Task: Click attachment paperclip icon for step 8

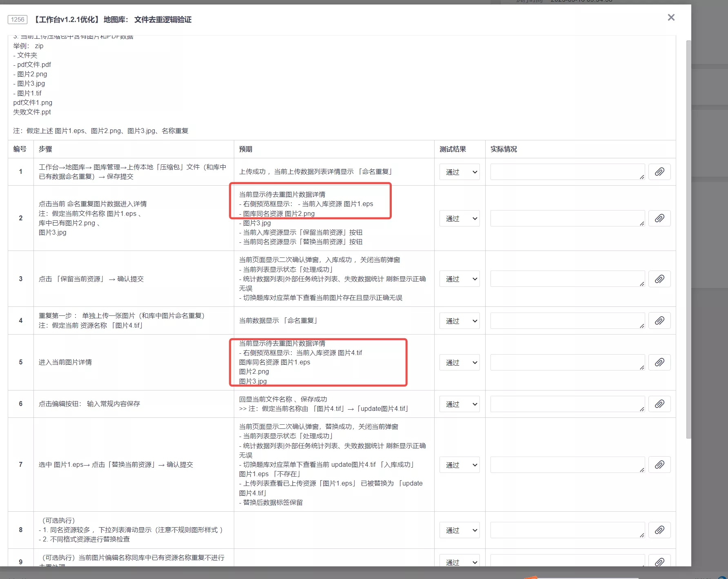Action: click(x=659, y=530)
